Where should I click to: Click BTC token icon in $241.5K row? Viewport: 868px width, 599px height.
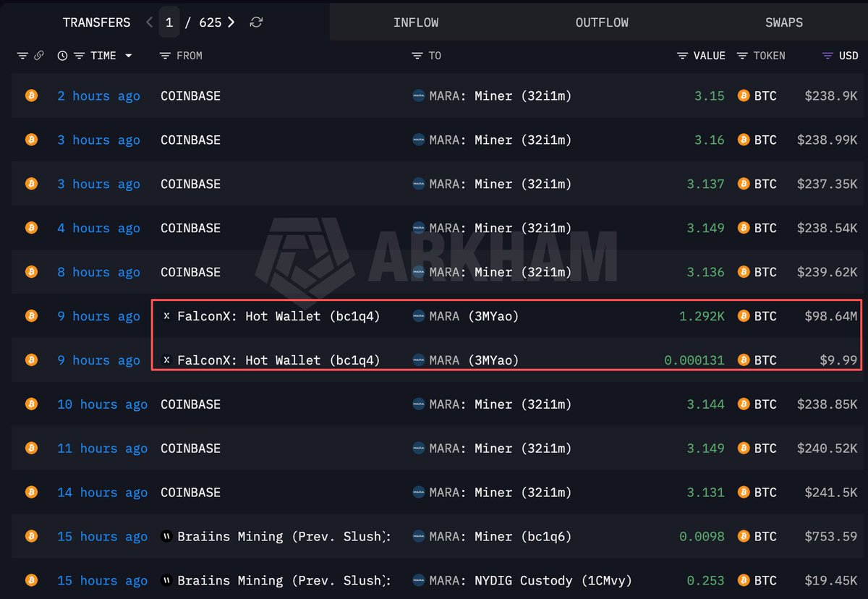coord(743,493)
